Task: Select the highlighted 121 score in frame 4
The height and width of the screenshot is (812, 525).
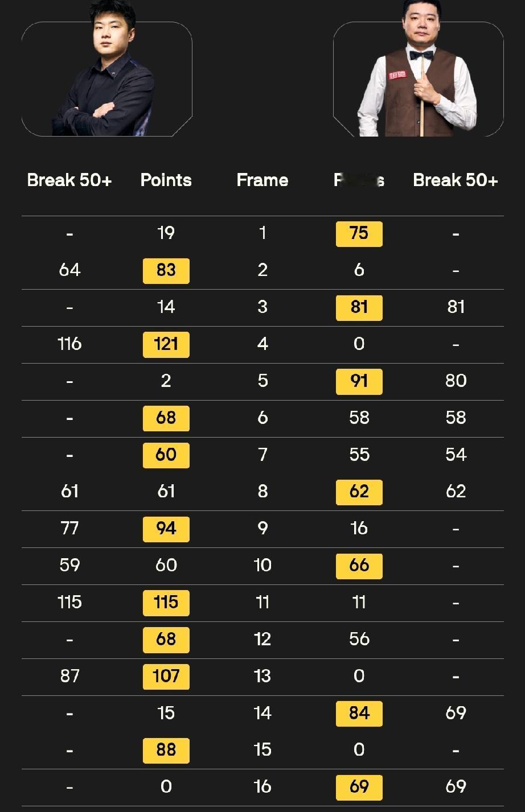Action: (x=166, y=344)
